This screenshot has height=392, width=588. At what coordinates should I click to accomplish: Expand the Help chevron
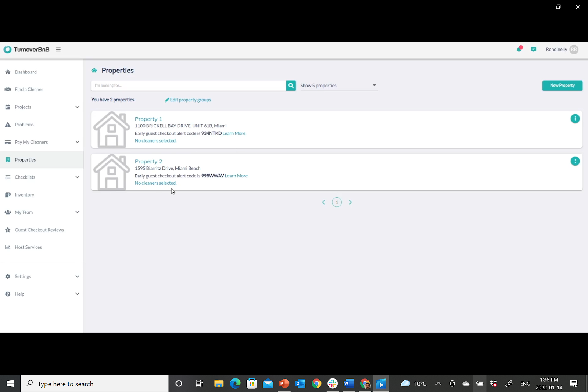(77, 294)
